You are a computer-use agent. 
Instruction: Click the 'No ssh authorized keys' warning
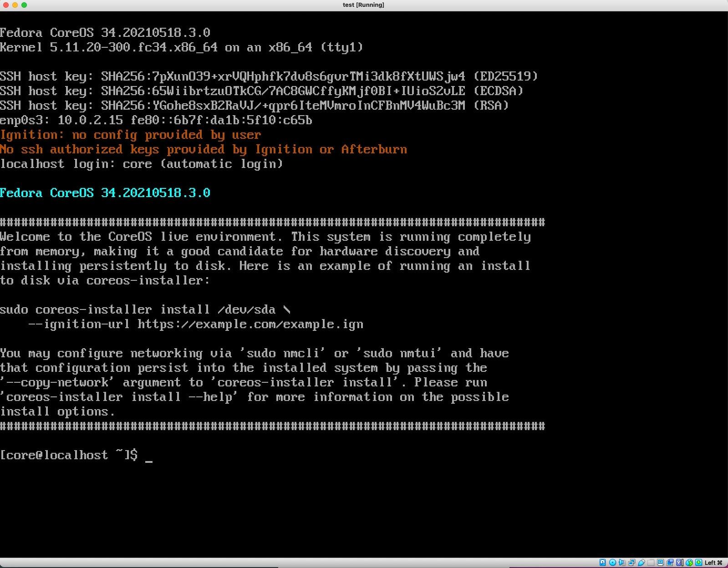tap(204, 149)
